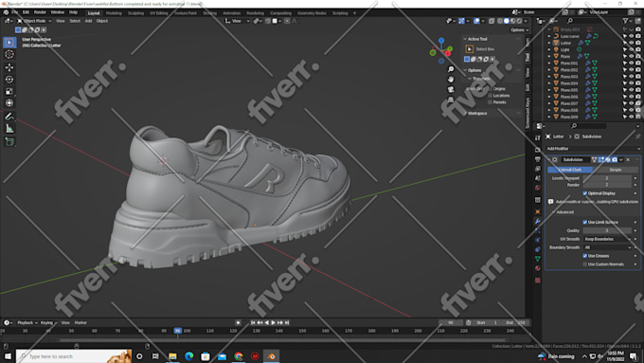Click the blue Z axis on navigation gizmo
The height and width of the screenshot is (363, 644).
click(x=441, y=41)
